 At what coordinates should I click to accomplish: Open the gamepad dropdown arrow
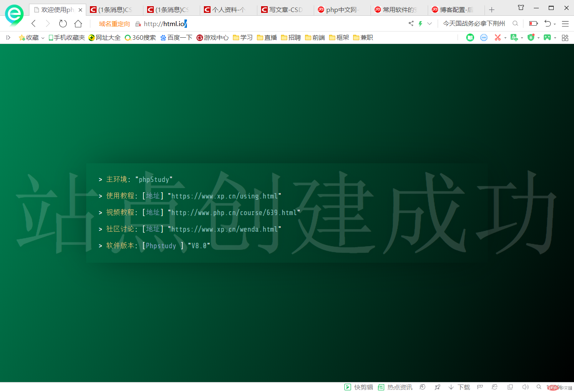click(555, 38)
